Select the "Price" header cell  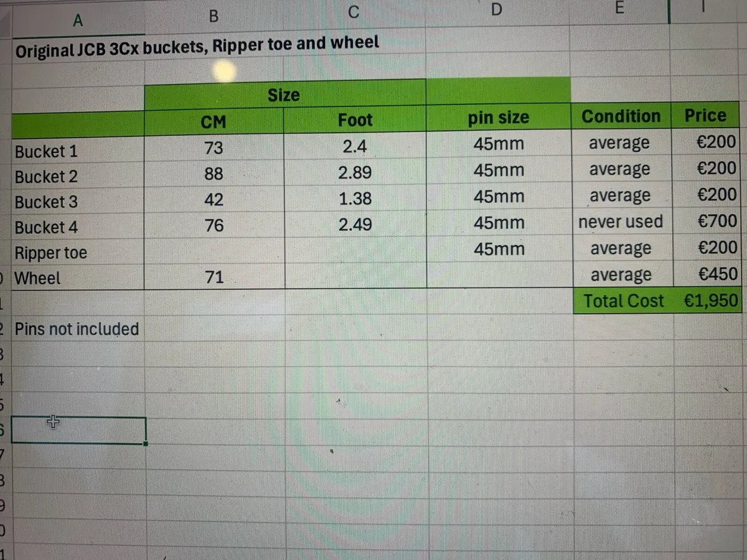coord(705,116)
